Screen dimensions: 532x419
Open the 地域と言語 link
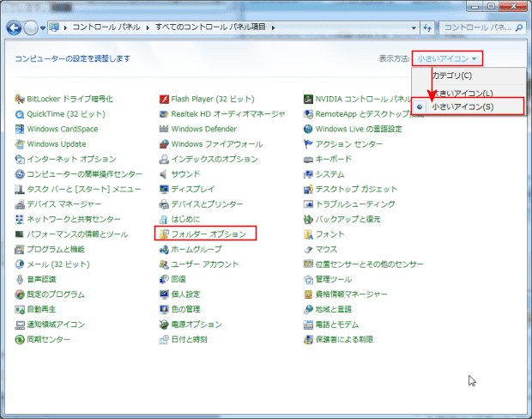334,310
